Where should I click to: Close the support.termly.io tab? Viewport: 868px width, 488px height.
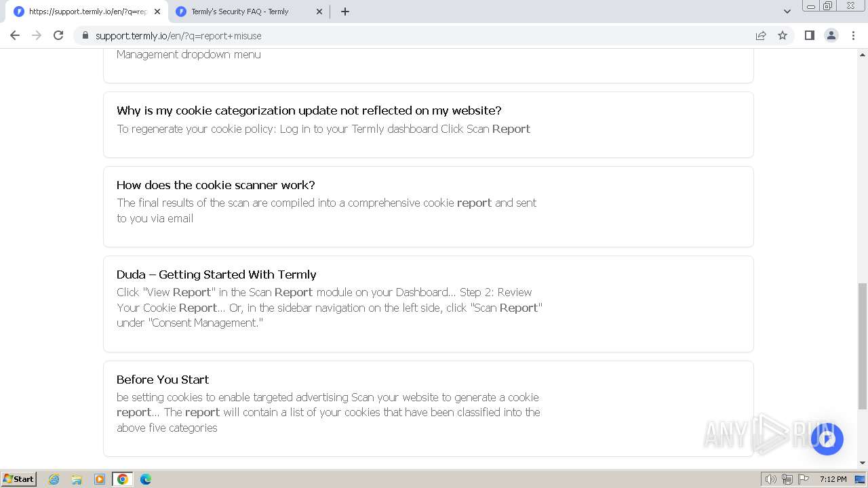click(157, 12)
